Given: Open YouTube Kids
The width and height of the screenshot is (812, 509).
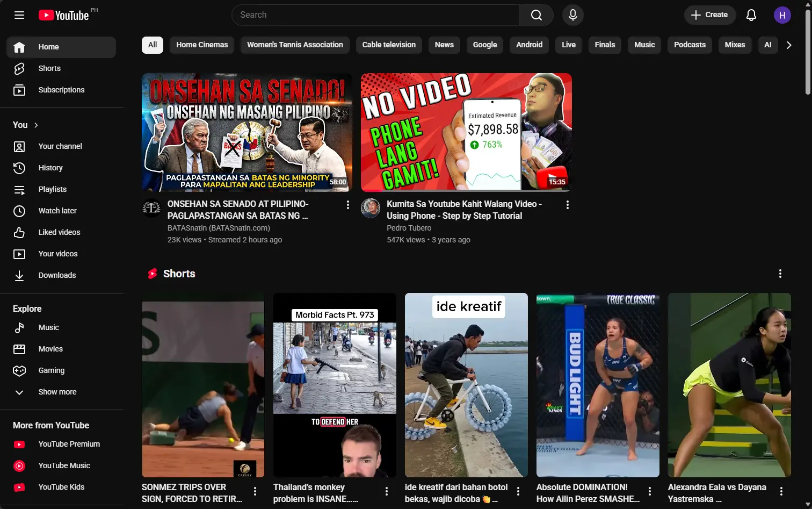Looking at the screenshot, I should [61, 487].
